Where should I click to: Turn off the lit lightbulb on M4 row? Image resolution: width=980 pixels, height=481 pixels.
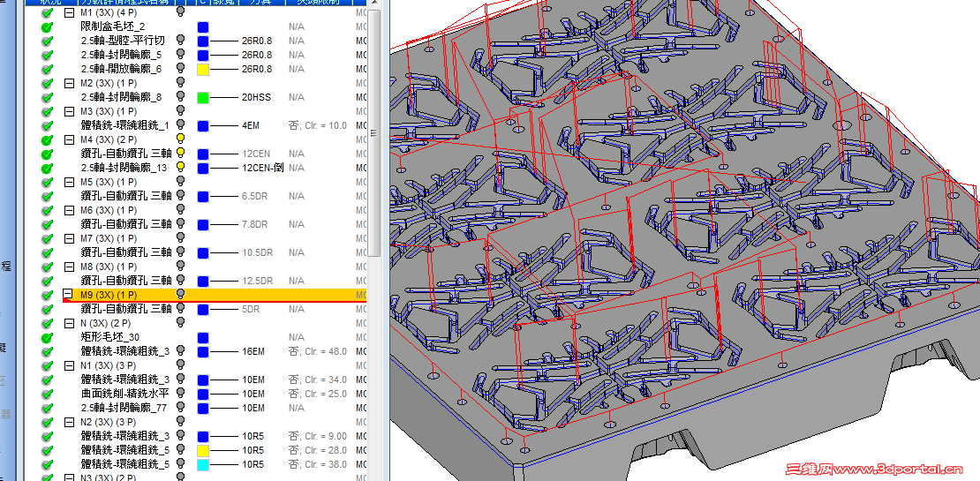tap(181, 139)
